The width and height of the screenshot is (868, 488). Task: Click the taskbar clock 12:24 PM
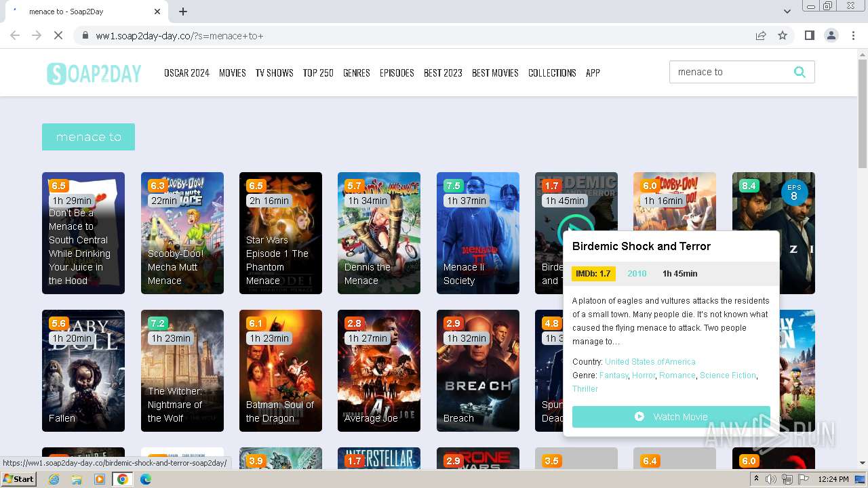pyautogui.click(x=833, y=479)
